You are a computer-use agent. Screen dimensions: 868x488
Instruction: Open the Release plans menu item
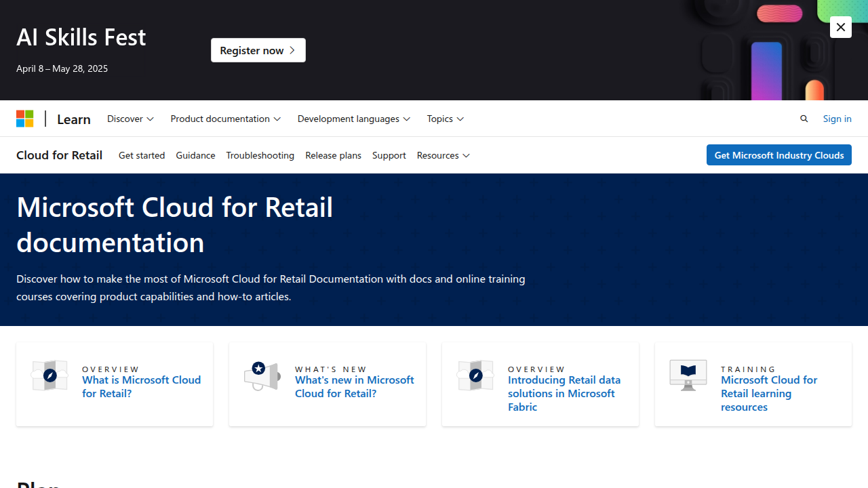pos(333,155)
